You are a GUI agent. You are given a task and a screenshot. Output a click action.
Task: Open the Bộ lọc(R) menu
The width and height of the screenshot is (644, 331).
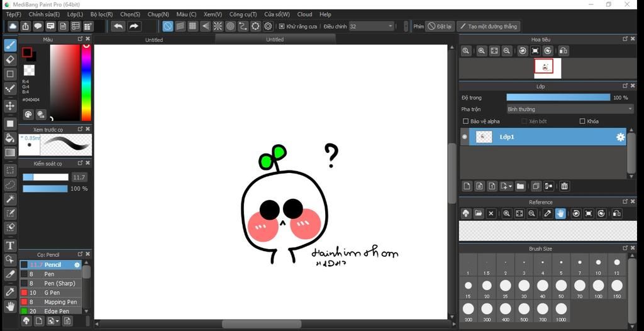coord(101,14)
